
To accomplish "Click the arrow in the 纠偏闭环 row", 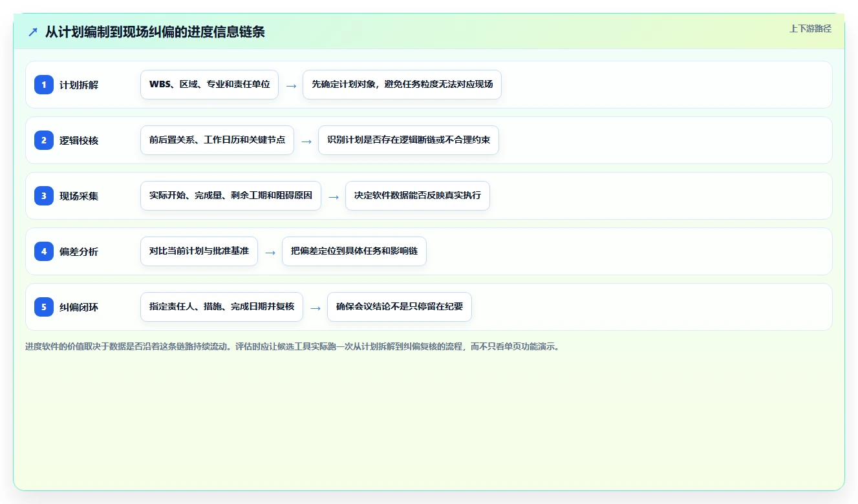I will [316, 308].
